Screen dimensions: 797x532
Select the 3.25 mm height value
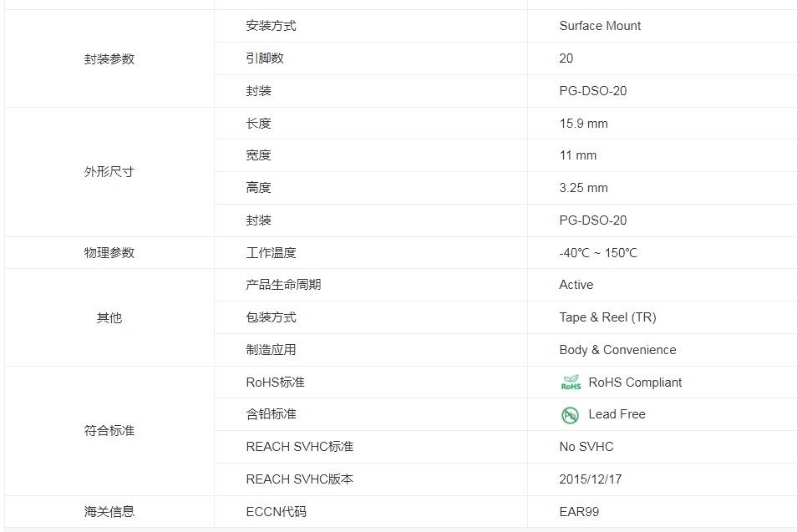tap(583, 188)
